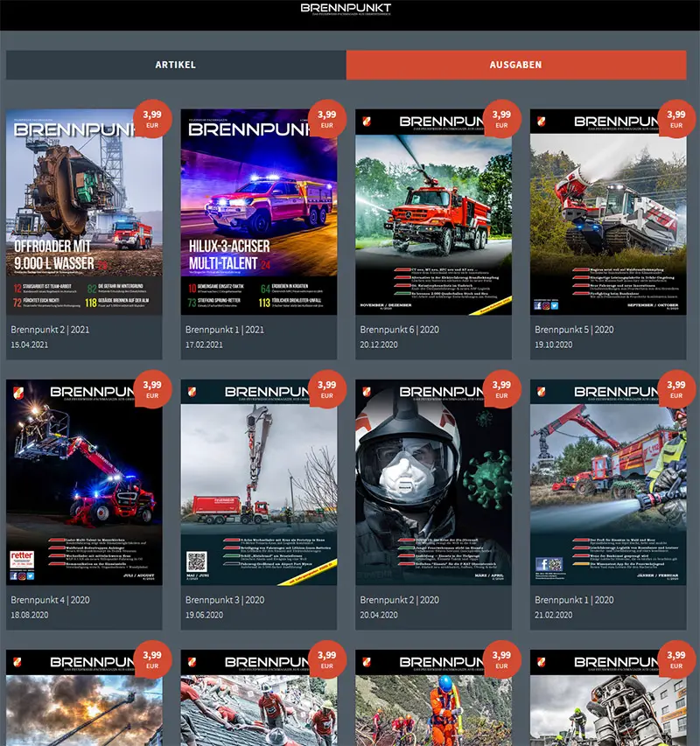Open the Brennpunkt 6 | 2020 title link
700x746 pixels.
point(399,330)
